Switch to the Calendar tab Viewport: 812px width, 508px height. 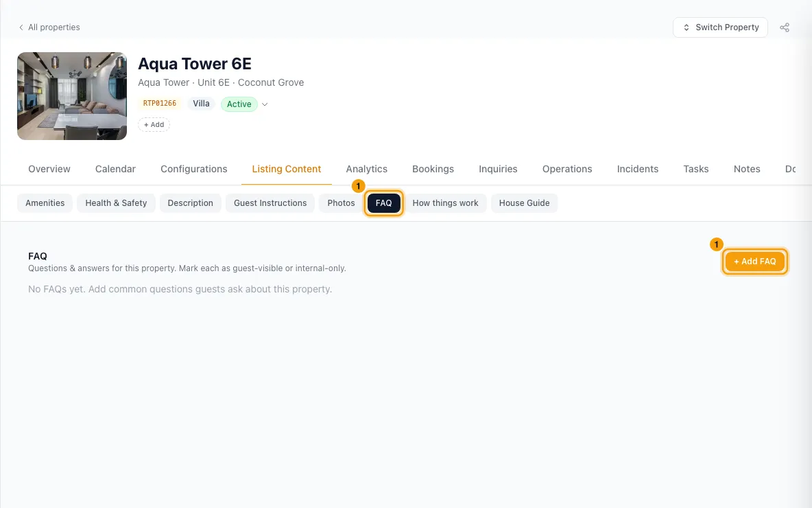click(115, 169)
